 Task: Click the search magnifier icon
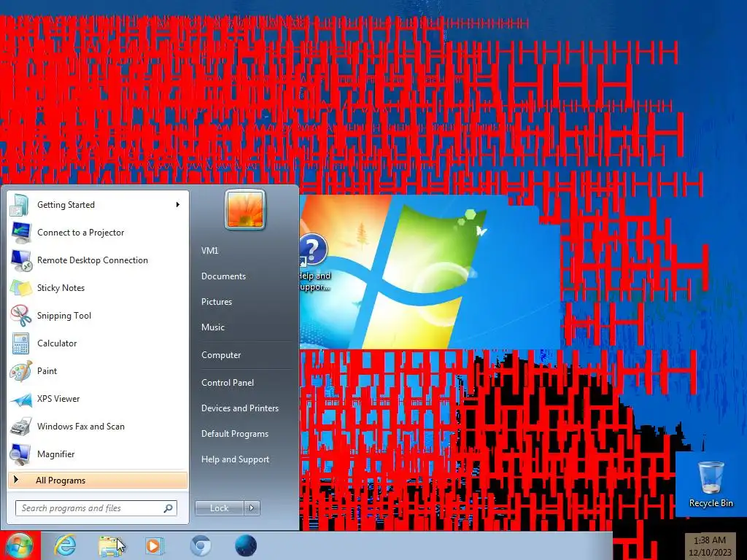[x=169, y=508]
